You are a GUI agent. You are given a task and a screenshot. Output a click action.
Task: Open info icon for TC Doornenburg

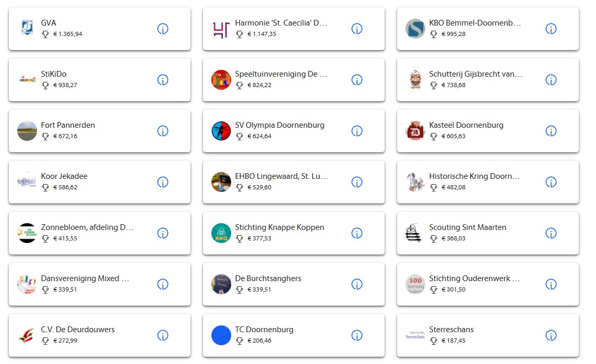(x=357, y=335)
